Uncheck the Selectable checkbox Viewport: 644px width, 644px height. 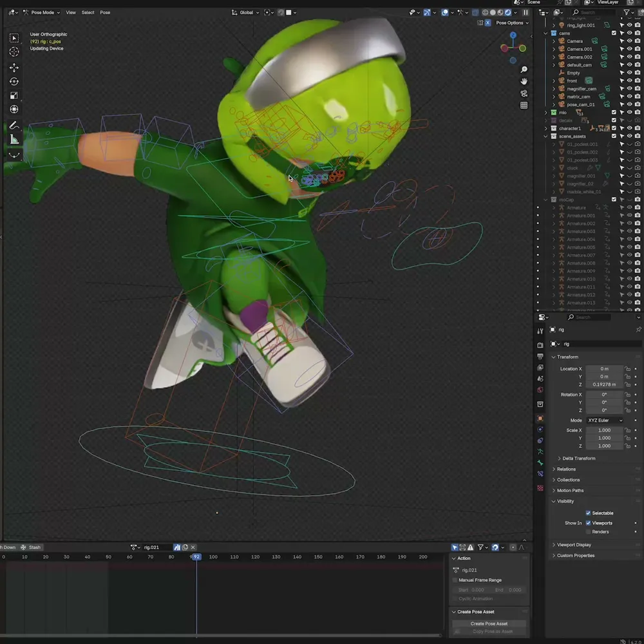tap(588, 513)
